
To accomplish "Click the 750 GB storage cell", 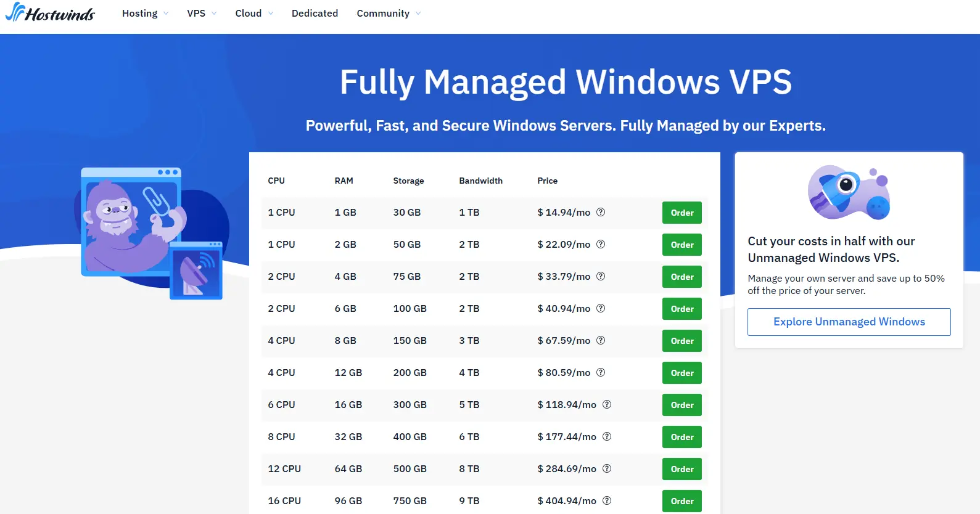I will [x=410, y=500].
